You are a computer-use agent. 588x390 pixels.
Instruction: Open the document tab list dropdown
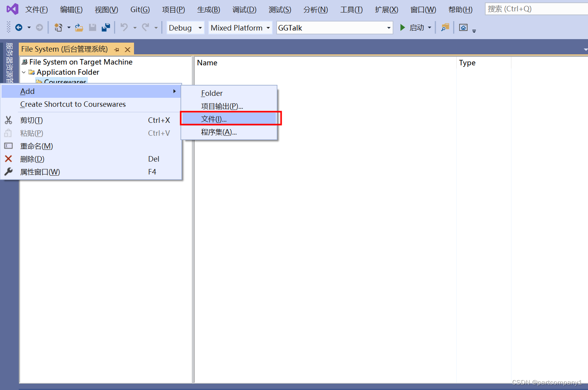585,50
